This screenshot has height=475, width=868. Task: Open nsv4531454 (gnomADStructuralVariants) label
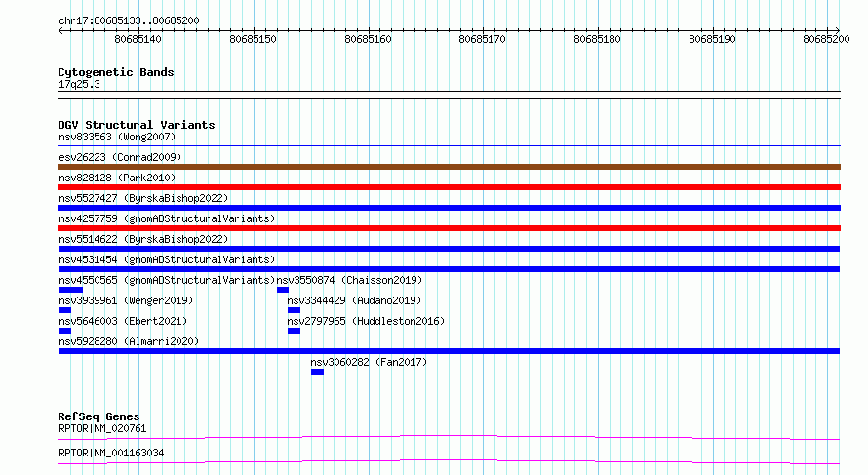click(167, 259)
